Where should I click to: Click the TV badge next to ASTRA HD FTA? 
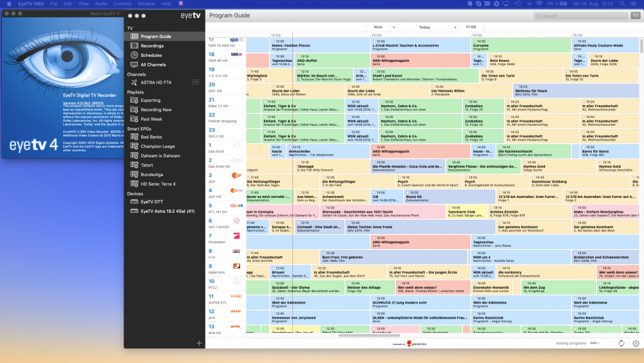[196, 83]
